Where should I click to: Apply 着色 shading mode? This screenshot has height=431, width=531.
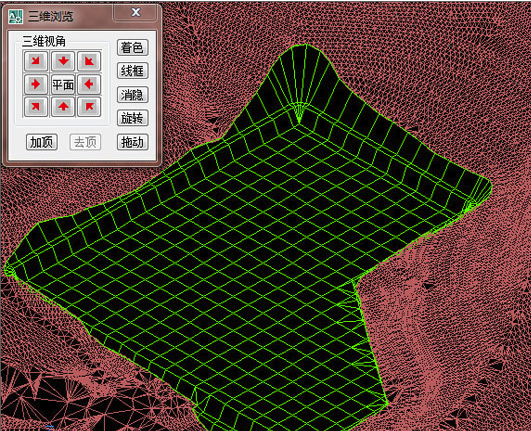tap(132, 47)
